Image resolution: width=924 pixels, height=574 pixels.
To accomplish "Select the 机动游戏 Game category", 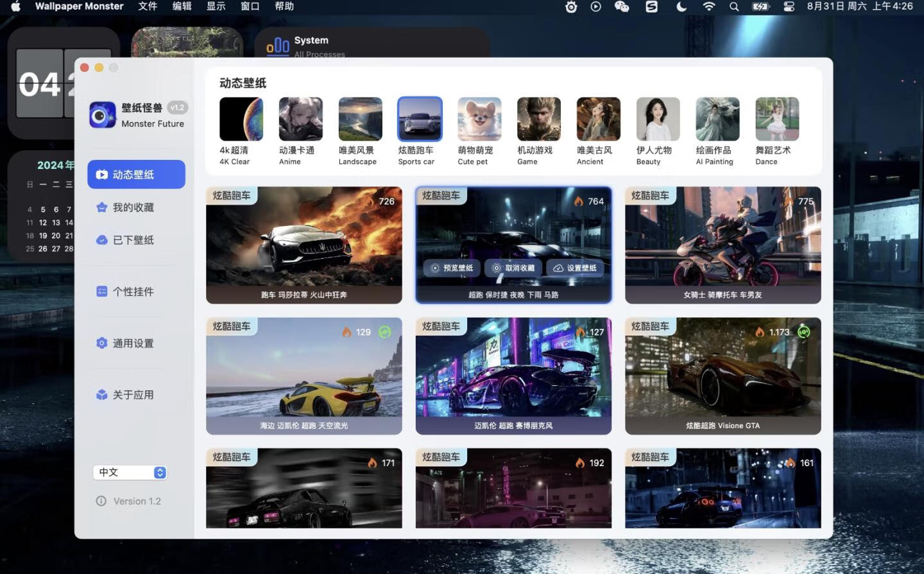I will (x=539, y=119).
